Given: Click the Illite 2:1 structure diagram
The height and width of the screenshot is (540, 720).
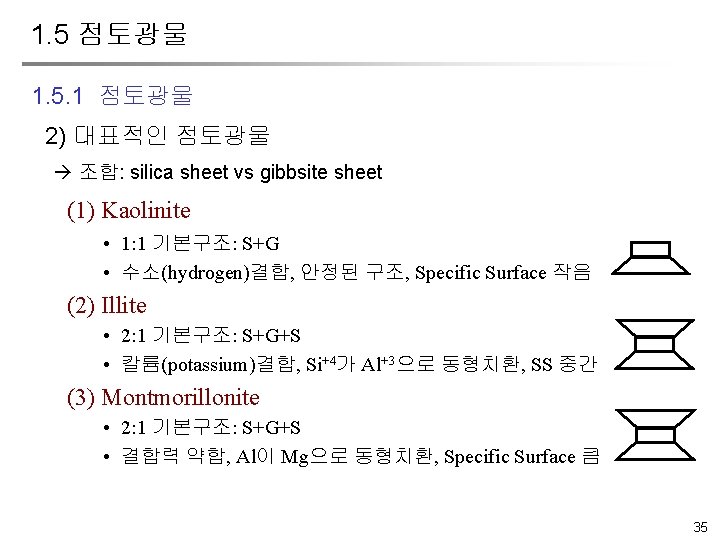Looking at the screenshot, I should click(x=652, y=344).
